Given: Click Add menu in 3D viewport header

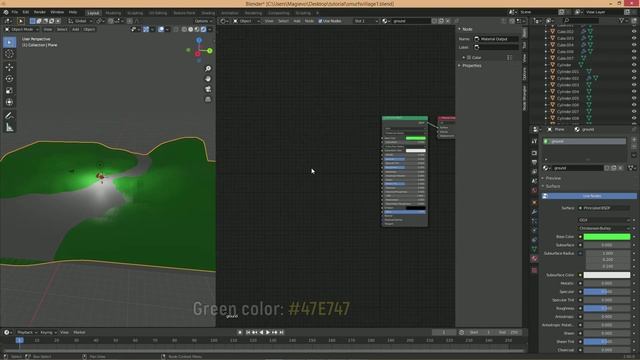Looking at the screenshot, I should 75,29.
